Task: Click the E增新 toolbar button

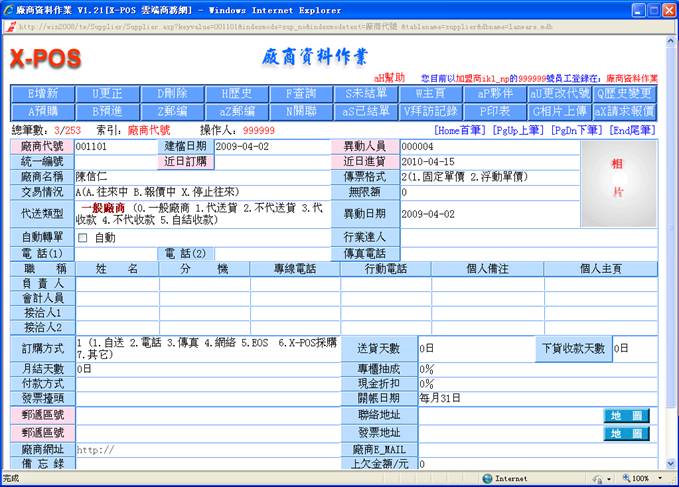Action: [43, 93]
